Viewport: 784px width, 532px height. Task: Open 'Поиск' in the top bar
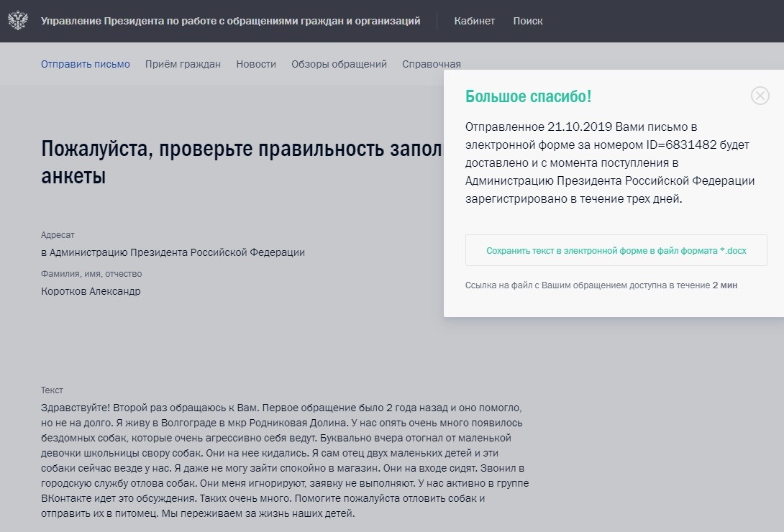527,21
